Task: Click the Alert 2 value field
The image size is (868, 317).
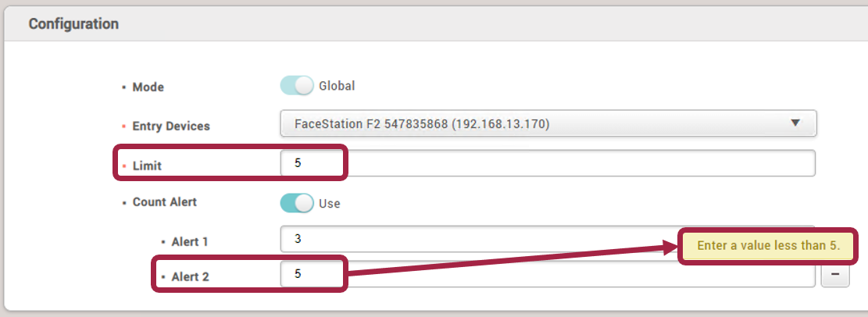Action: pos(547,274)
